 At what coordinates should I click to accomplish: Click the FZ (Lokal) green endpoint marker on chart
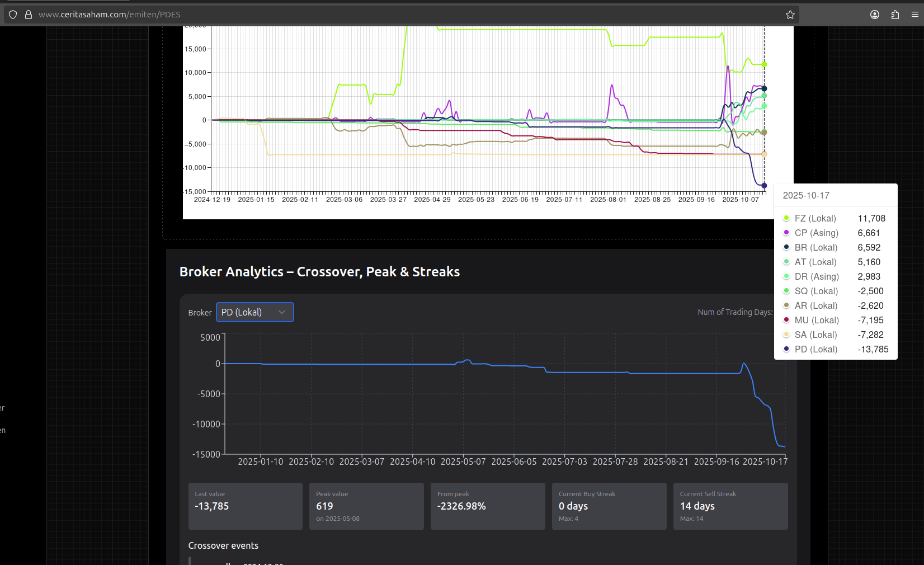[x=764, y=64]
